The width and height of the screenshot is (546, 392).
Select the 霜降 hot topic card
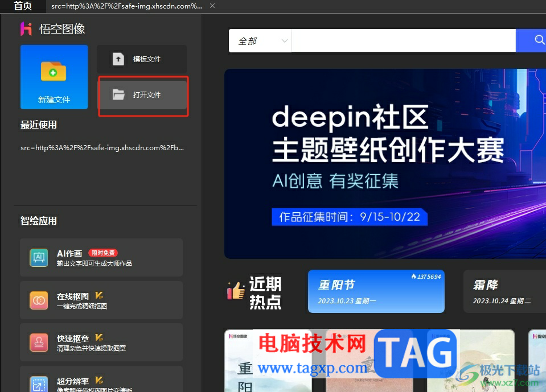tap(504, 291)
